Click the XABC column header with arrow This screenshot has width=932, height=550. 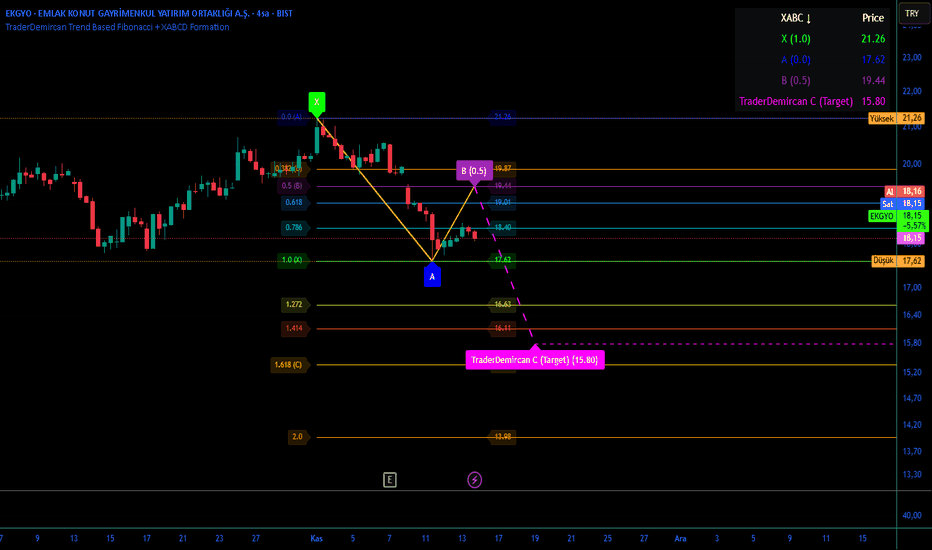tap(797, 18)
